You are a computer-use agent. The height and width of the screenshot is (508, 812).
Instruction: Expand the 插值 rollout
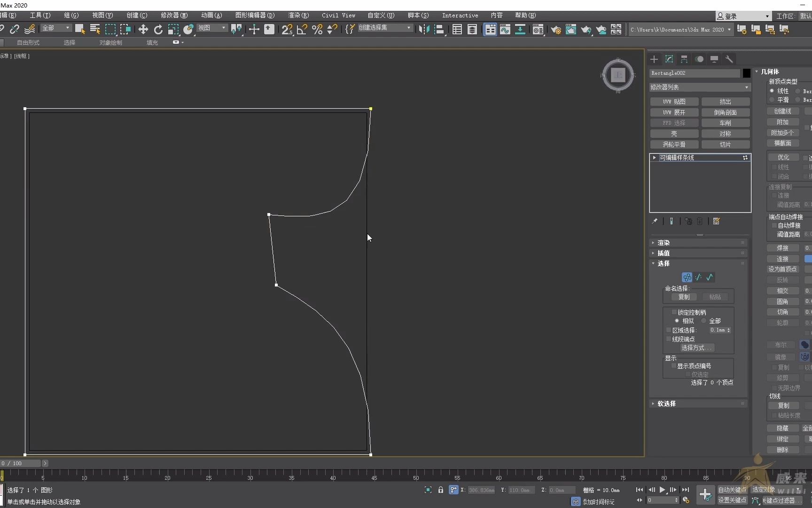click(698, 253)
